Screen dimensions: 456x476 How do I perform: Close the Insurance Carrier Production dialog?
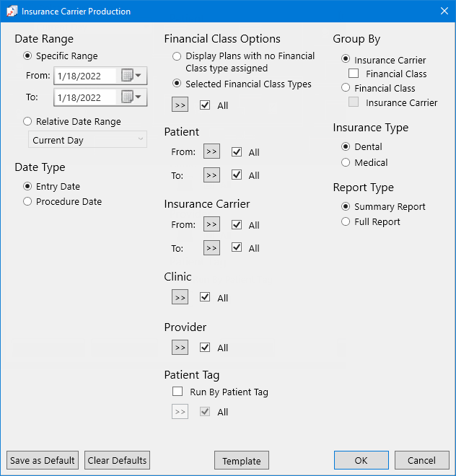coord(444,12)
